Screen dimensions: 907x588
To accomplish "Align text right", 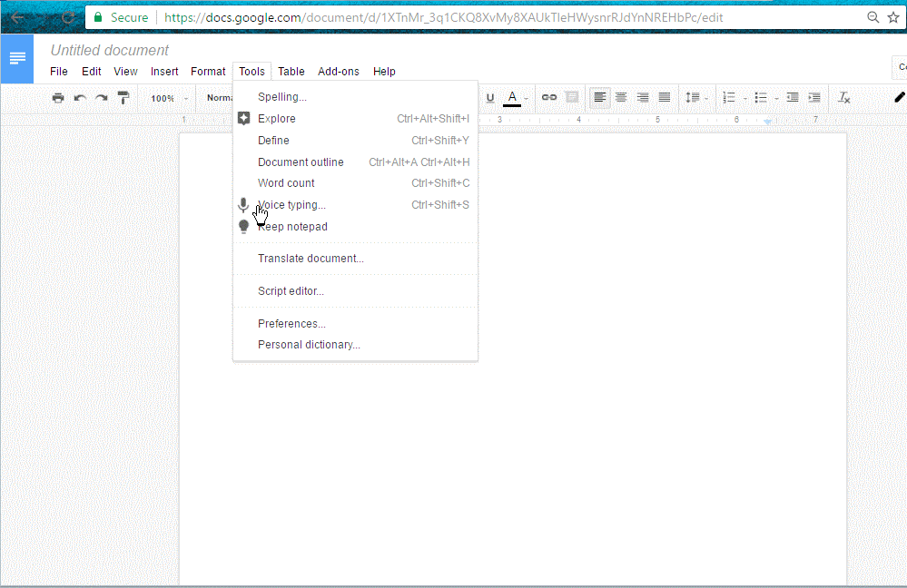I will pos(643,97).
